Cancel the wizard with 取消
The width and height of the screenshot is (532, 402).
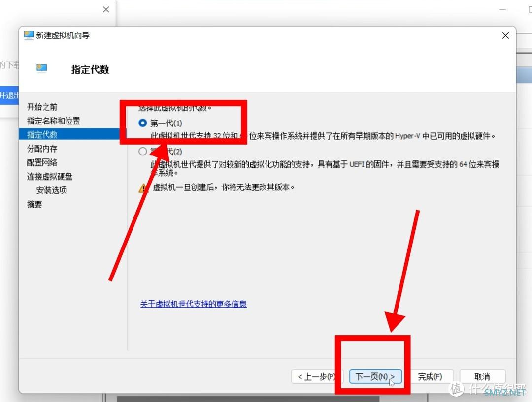[x=482, y=376]
